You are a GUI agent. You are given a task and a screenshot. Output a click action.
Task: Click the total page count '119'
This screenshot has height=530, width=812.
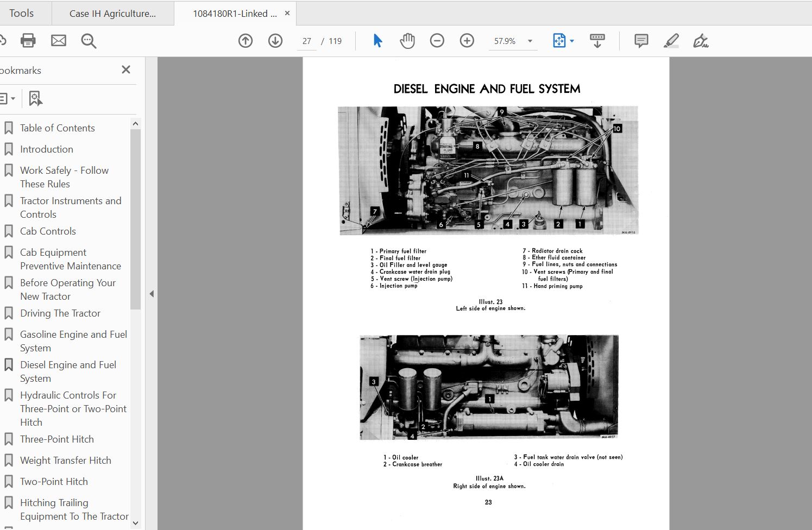[x=335, y=41]
